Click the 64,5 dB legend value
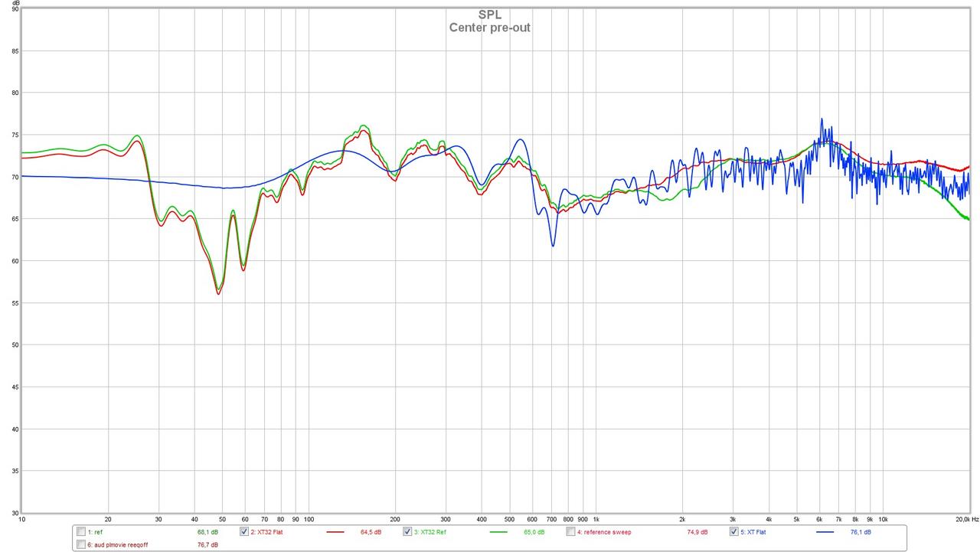 pyautogui.click(x=371, y=531)
